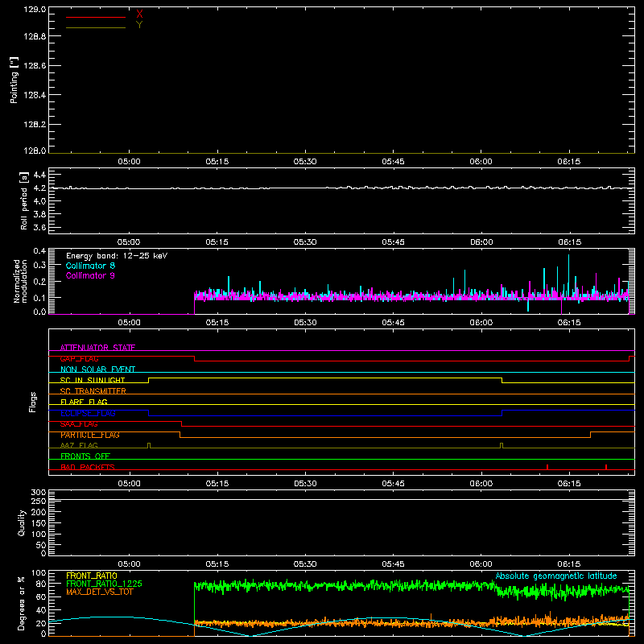The image size is (644, 644).
Task: Click the 128.4 pointing axis value
Action: click(x=35, y=95)
